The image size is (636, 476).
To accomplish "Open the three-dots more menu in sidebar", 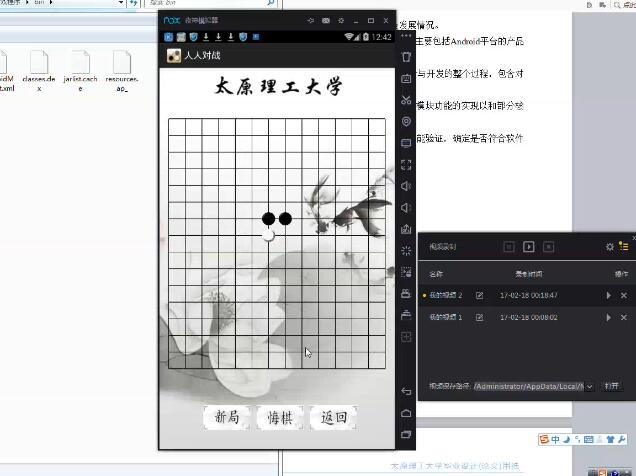I will [406, 36].
